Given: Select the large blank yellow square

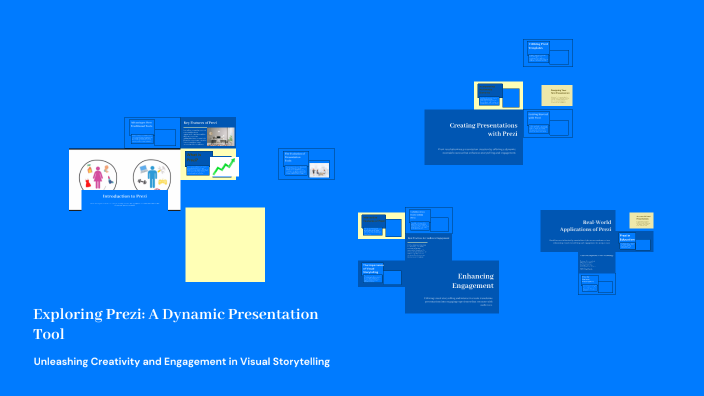Looking at the screenshot, I should click(225, 245).
